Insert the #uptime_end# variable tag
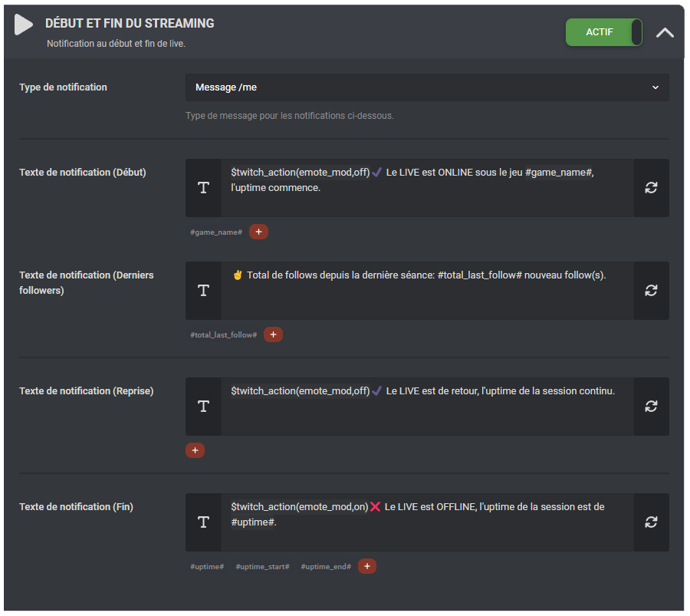 [326, 567]
